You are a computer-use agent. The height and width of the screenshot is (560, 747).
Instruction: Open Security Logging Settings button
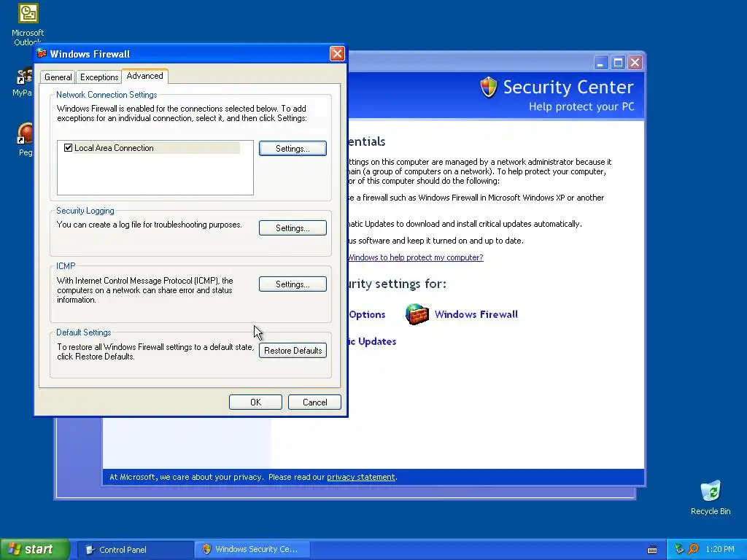pyautogui.click(x=293, y=228)
